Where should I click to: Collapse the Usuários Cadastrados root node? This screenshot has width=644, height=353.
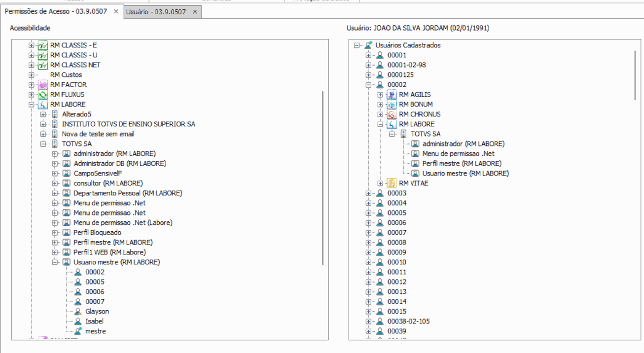[x=357, y=45]
